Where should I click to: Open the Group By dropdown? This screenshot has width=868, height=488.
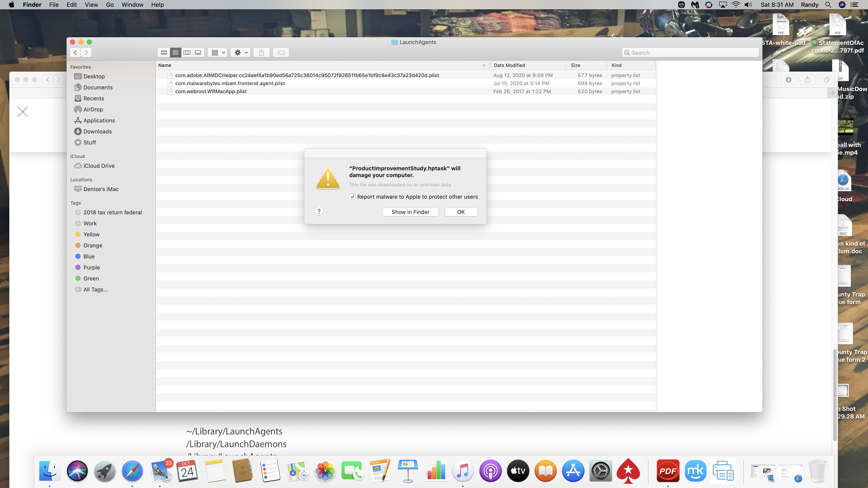tap(218, 53)
